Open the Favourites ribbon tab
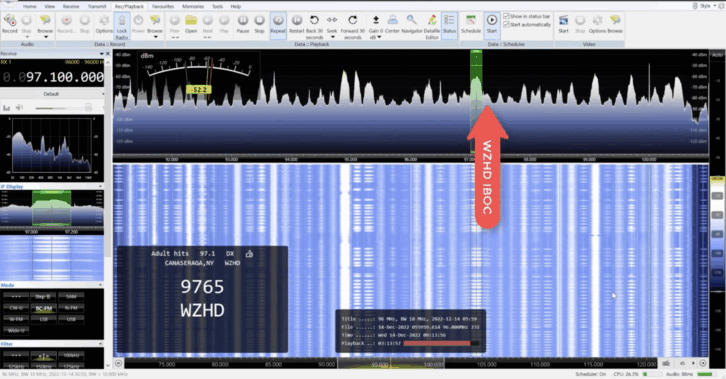726x379 pixels. [163, 6]
